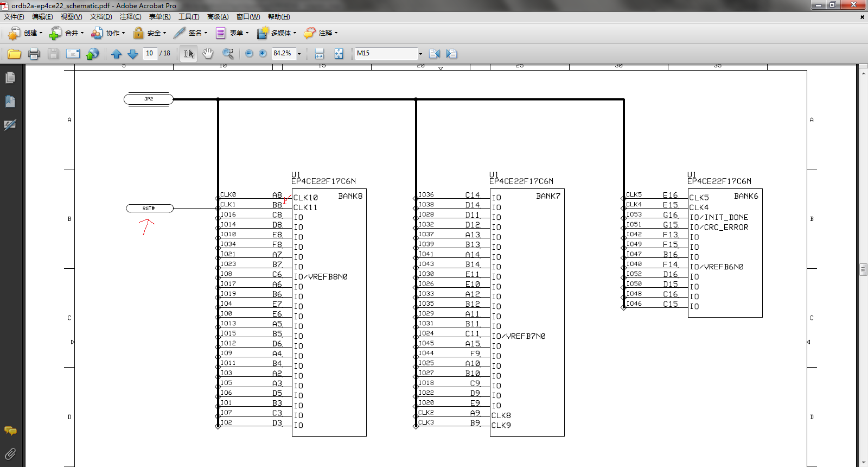Open the Bookmarks navigation panel
Image resolution: width=868 pixels, height=467 pixels.
pos(10,101)
